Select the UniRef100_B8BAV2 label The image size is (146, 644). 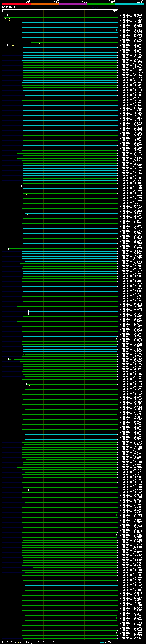[131, 40]
